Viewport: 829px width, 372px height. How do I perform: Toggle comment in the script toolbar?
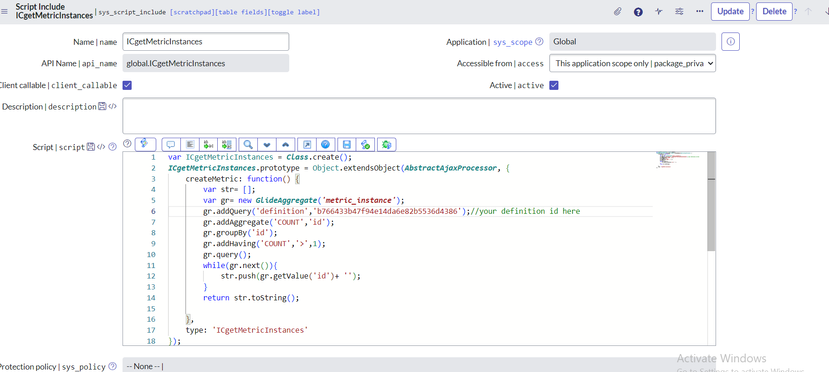tap(171, 144)
